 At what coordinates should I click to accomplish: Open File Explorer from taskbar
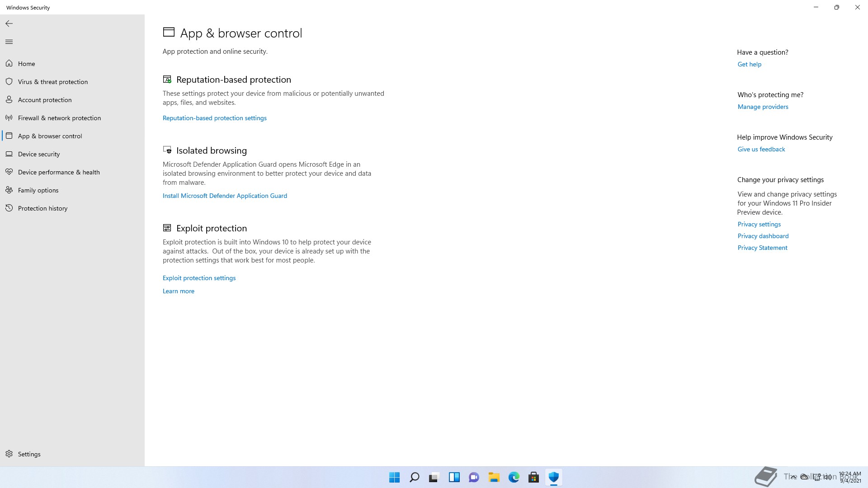click(x=494, y=477)
